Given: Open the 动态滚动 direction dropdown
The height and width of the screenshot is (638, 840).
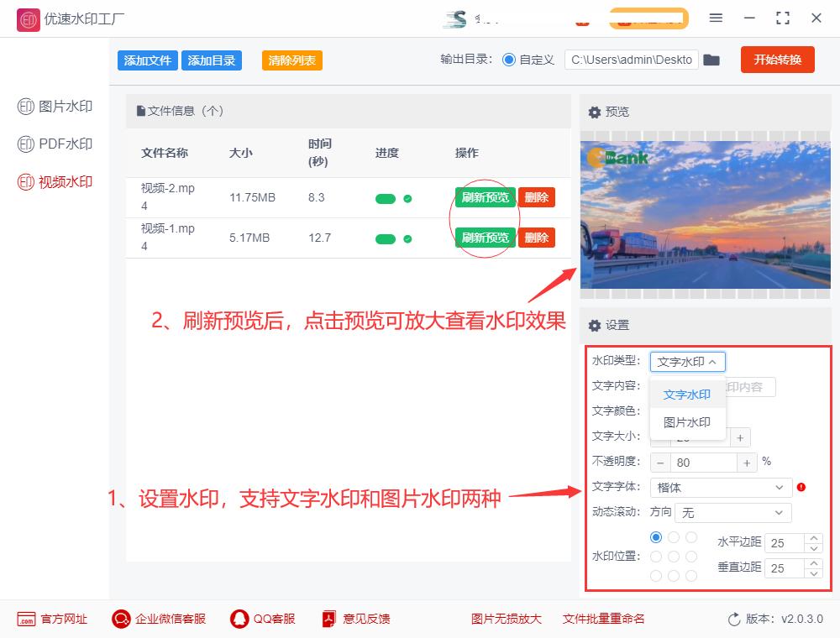Looking at the screenshot, I should 732,512.
